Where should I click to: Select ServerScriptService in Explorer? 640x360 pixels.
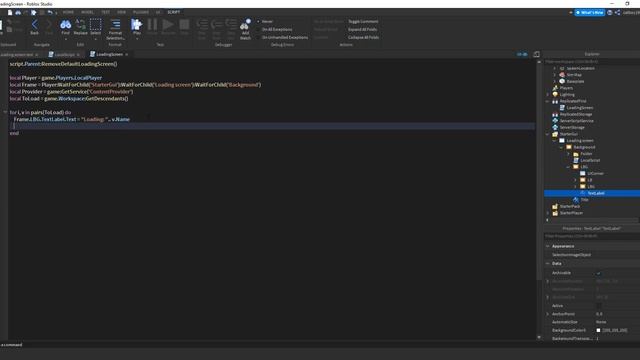point(576,121)
